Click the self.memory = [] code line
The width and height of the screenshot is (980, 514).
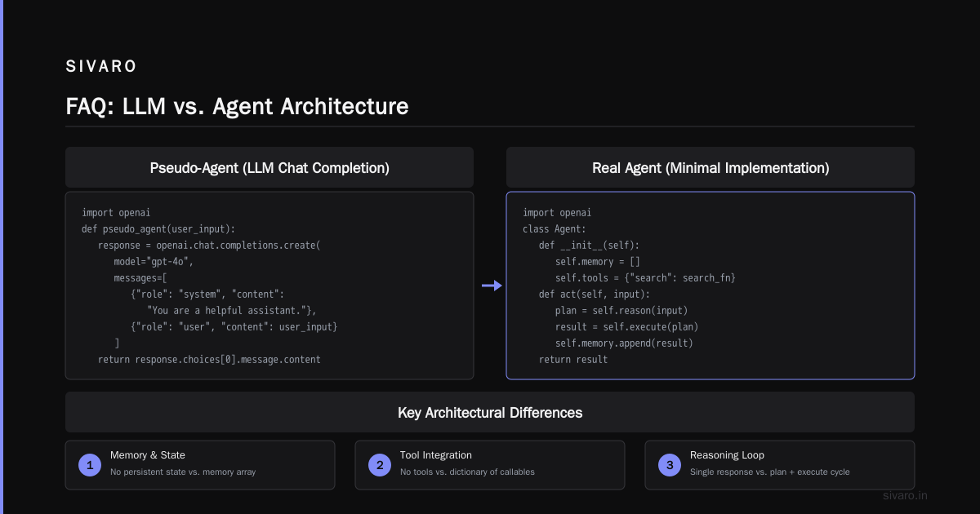pyautogui.click(x=598, y=261)
